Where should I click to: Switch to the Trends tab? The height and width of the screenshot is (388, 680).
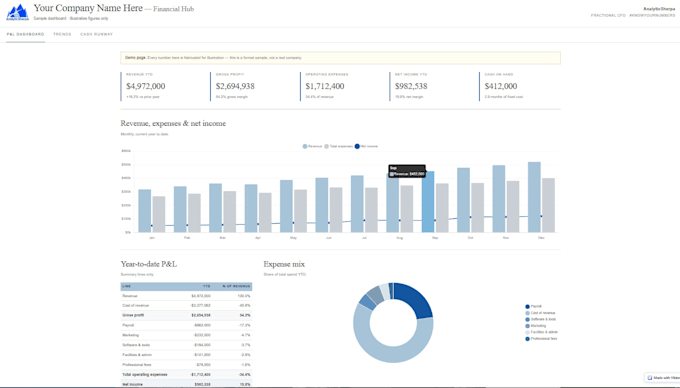(62, 34)
